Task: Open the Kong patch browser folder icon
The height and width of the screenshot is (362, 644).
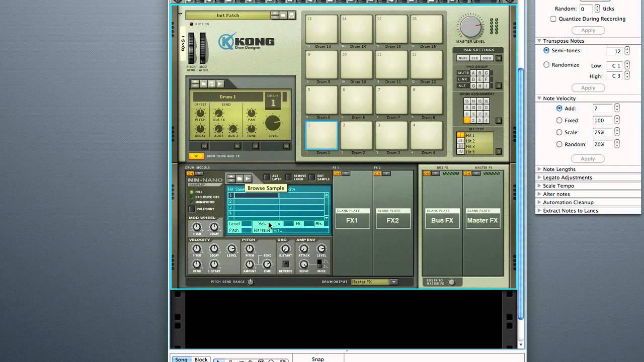Action: point(283,16)
